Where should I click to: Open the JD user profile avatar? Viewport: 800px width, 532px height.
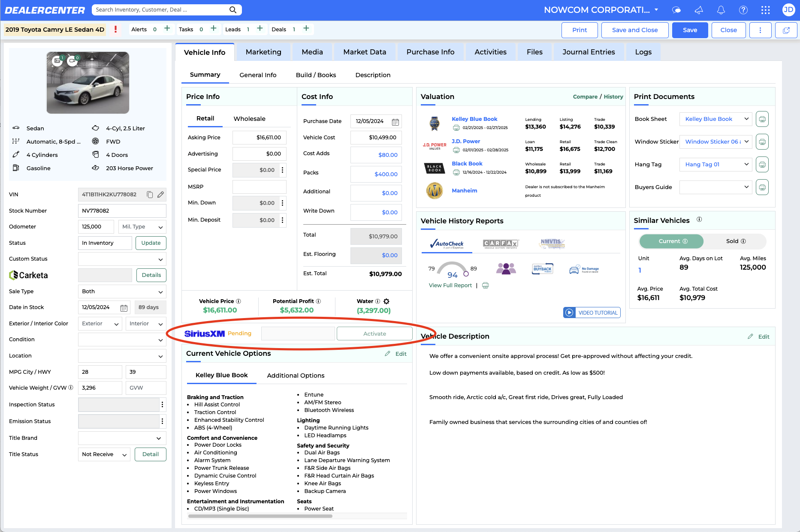[788, 10]
